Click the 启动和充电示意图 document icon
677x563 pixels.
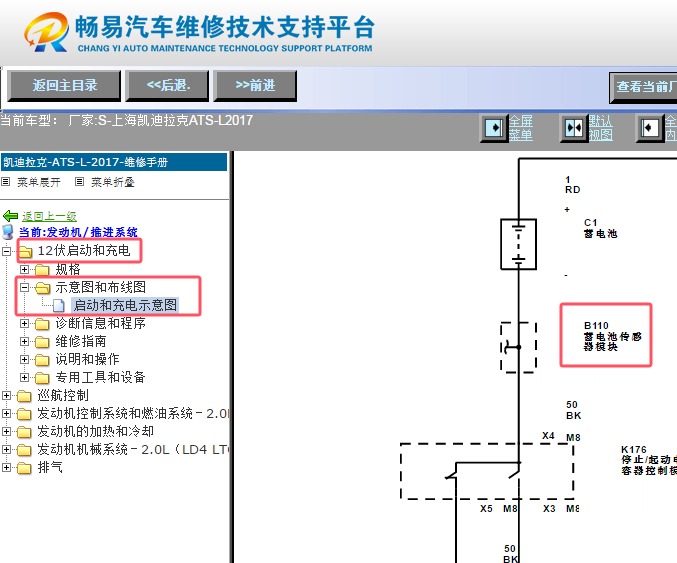pyautogui.click(x=59, y=305)
